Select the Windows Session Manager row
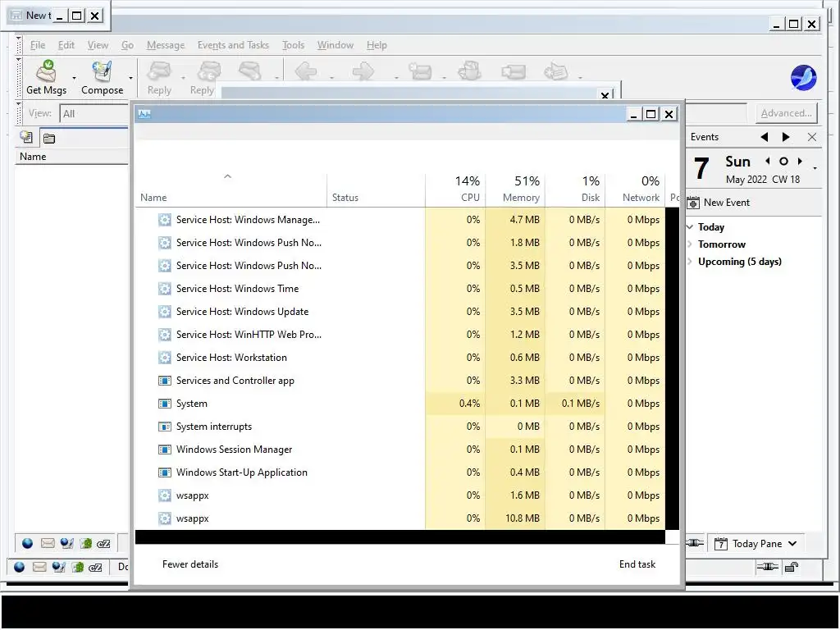Image resolution: width=840 pixels, height=630 pixels. [399, 450]
